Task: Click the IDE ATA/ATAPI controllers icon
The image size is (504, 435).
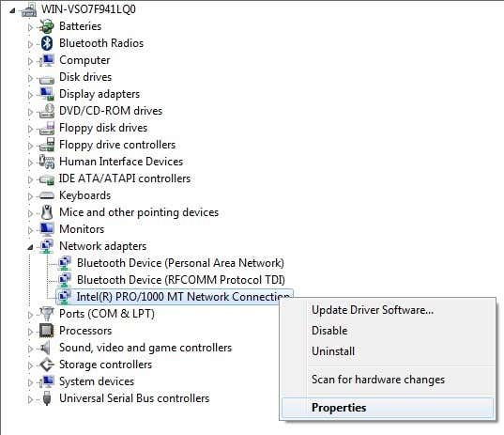Action: (47, 179)
